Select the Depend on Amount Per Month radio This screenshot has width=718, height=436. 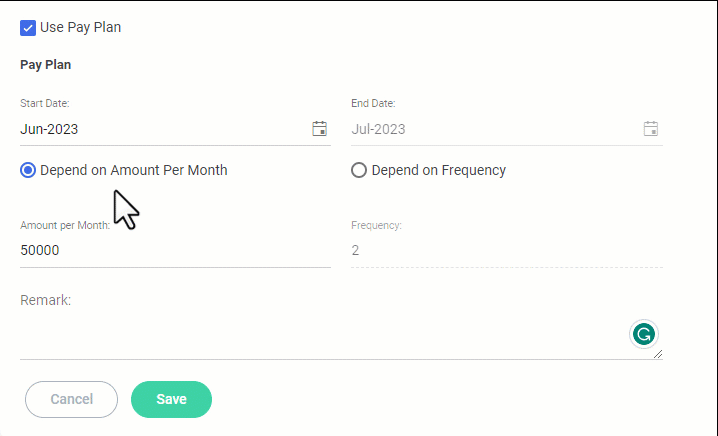point(28,170)
